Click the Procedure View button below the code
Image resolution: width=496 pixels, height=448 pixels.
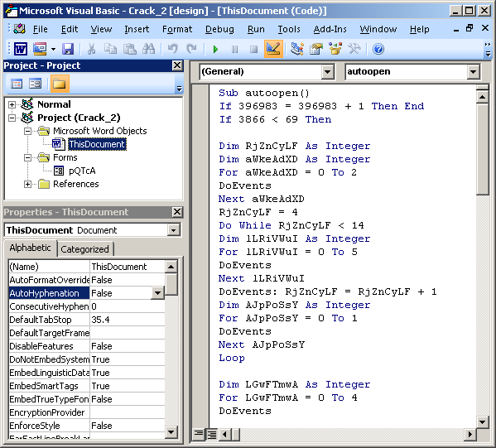199,434
